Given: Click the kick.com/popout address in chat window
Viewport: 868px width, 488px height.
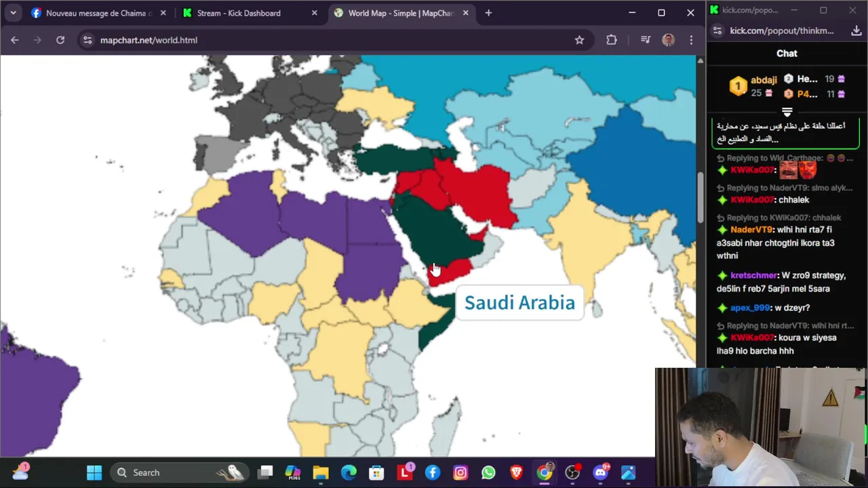Looking at the screenshot, I should 782,30.
